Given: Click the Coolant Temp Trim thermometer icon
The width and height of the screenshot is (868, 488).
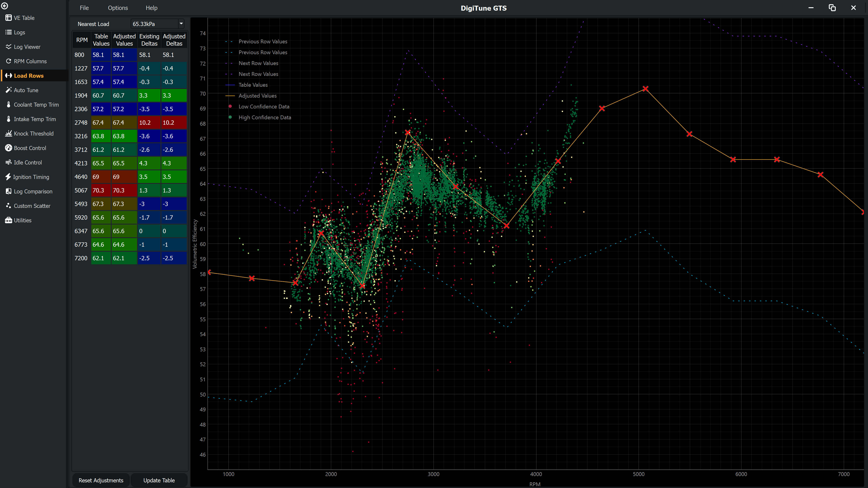Looking at the screenshot, I should tap(8, 105).
